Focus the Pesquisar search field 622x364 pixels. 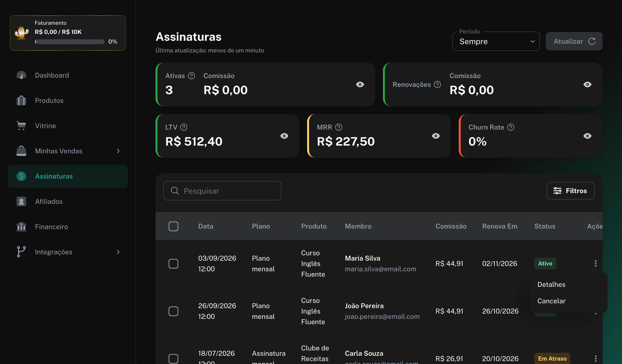tap(222, 191)
